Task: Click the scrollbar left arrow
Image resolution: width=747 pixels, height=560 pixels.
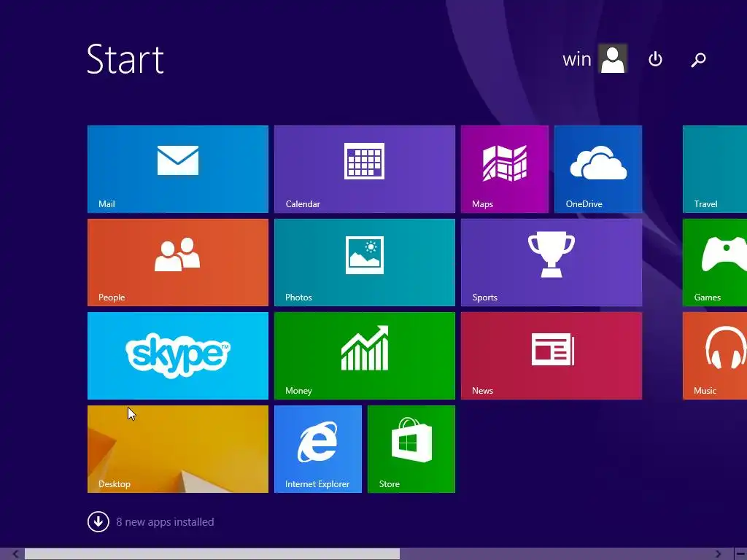Action: [15, 554]
